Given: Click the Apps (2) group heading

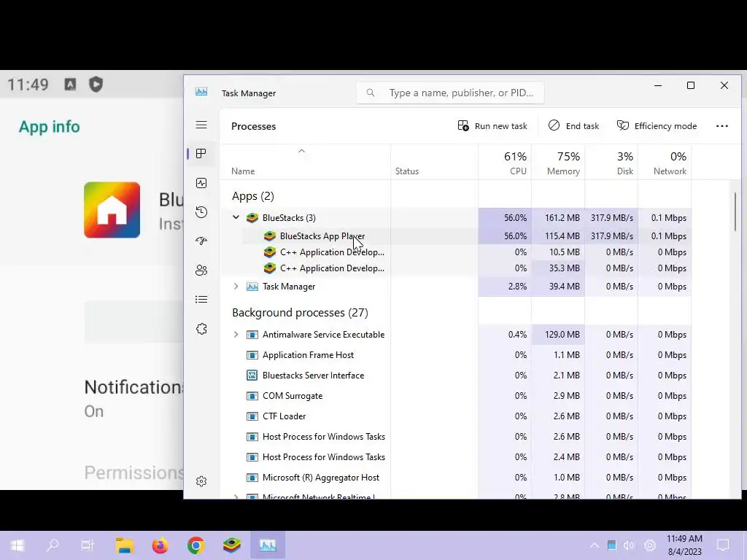Looking at the screenshot, I should (252, 195).
